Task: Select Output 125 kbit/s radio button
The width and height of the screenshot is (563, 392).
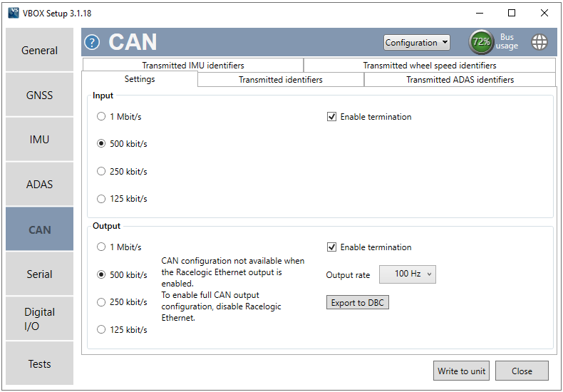Action: [101, 329]
